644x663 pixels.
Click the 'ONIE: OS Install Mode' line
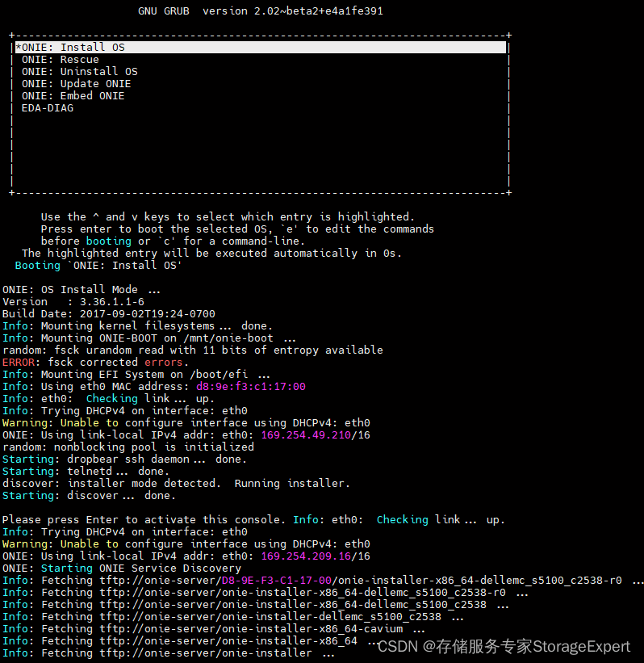pyautogui.click(x=82, y=290)
